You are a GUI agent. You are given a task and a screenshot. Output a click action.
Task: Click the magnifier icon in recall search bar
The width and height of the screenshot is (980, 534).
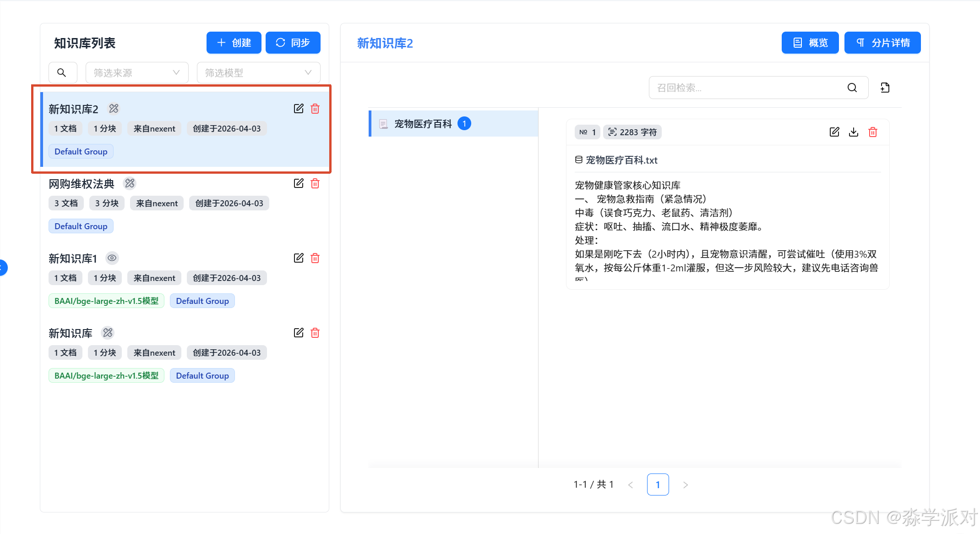pos(852,87)
